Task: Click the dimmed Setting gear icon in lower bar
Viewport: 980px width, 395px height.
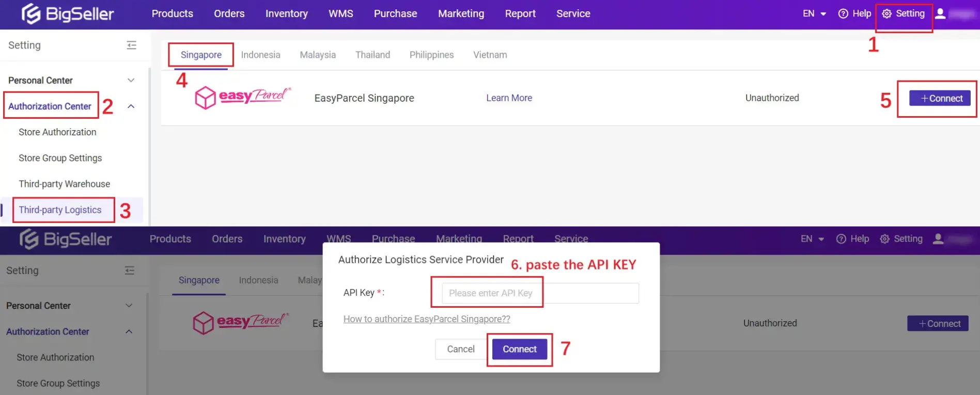Action: tap(884, 239)
